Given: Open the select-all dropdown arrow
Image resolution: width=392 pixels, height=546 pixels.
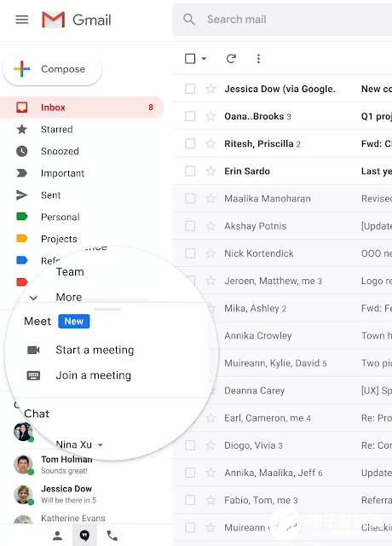Looking at the screenshot, I should pos(204,59).
